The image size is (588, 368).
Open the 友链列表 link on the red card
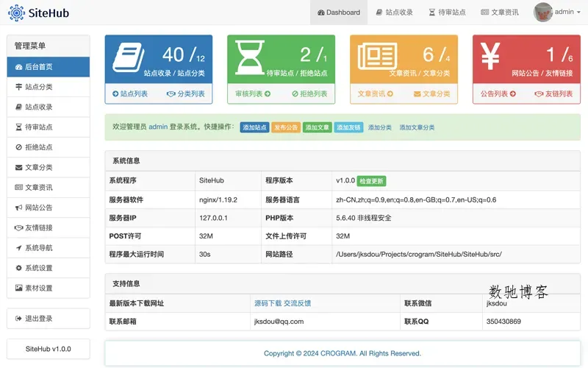click(553, 94)
